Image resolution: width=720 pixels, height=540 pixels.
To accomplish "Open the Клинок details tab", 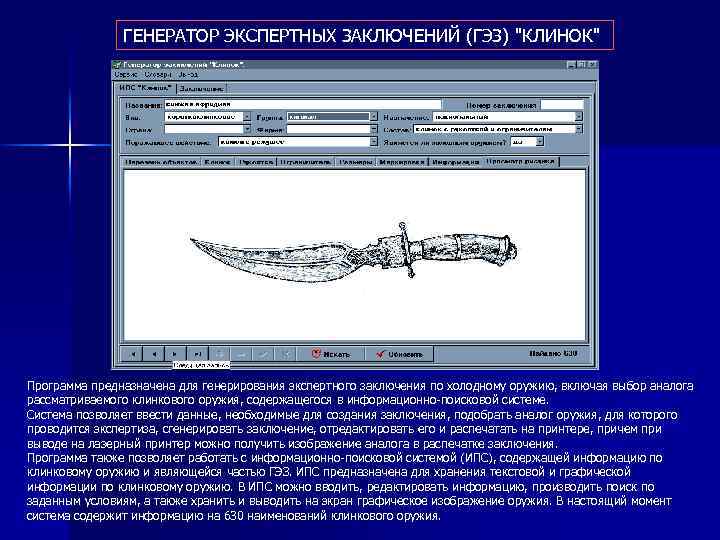I will point(218,162).
